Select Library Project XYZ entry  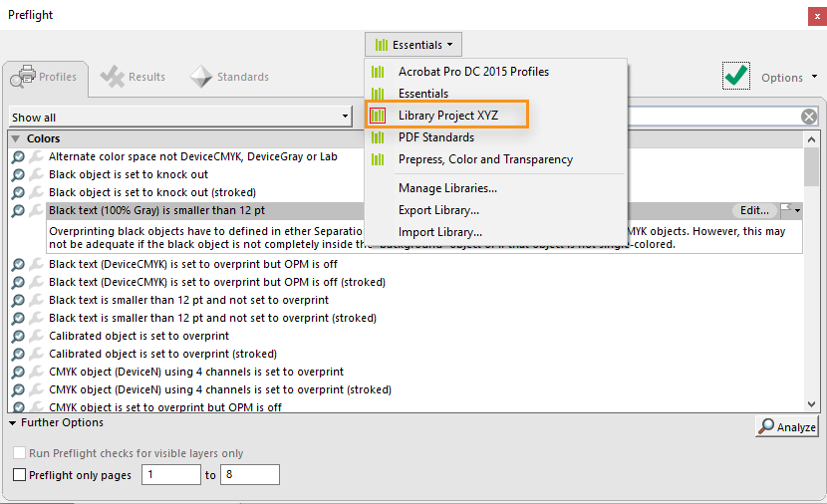(447, 116)
